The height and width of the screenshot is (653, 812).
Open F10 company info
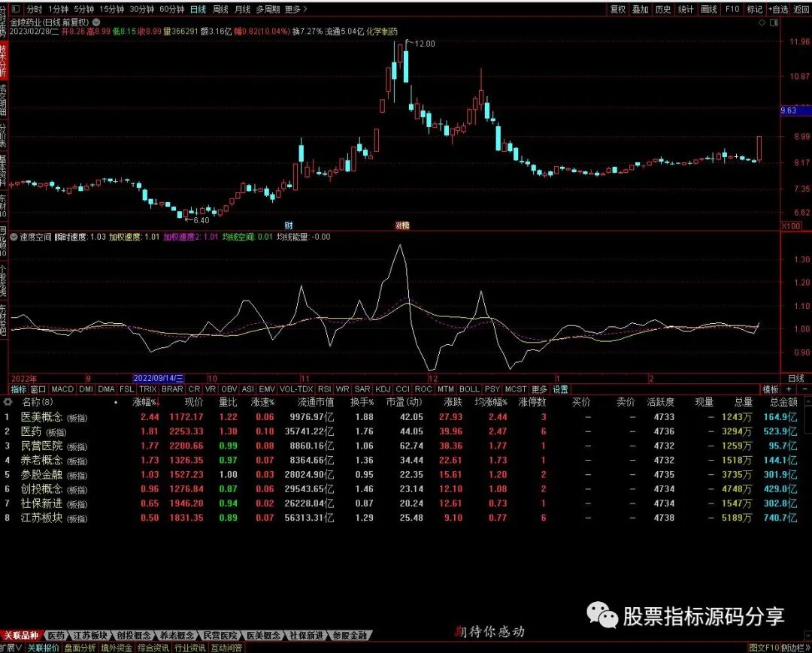point(732,9)
